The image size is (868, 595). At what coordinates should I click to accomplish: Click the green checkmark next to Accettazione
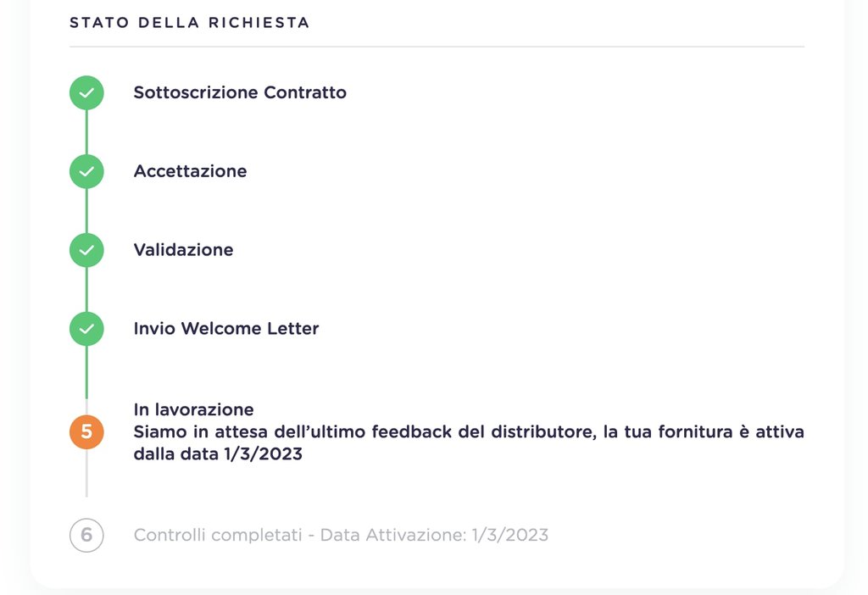point(86,172)
